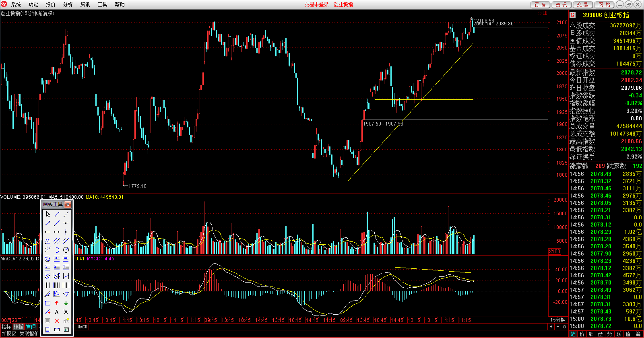Click the 网站 button at top right
This screenshot has height=338, width=644.
click(x=604, y=4)
